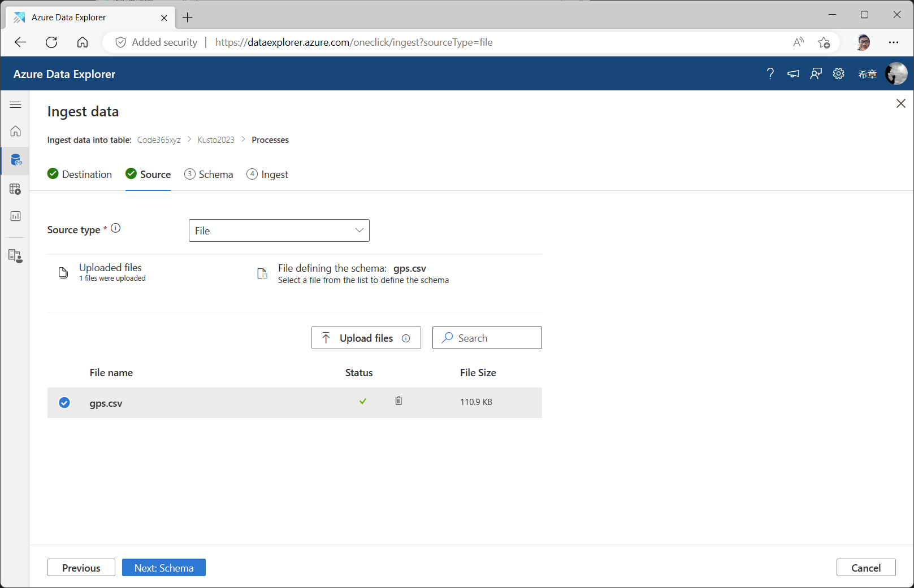
Task: Open the browser home page
Action: point(83,42)
